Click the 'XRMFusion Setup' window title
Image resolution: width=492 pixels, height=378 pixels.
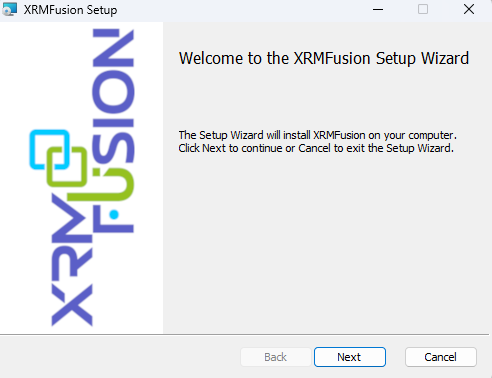[70, 10]
